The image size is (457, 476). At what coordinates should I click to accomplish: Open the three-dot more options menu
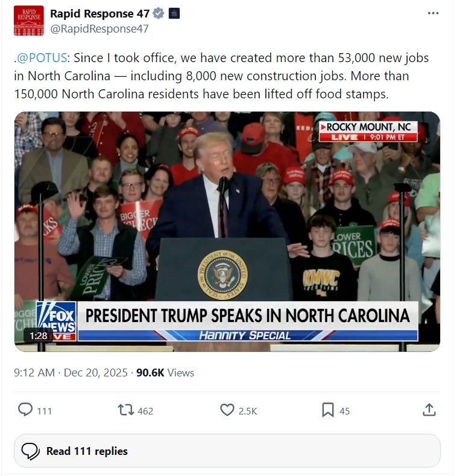pos(433,13)
